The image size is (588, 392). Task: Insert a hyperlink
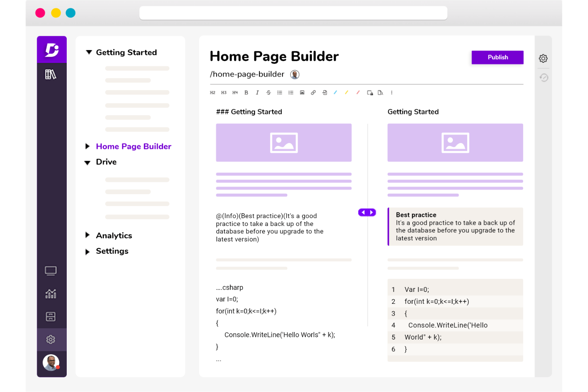[x=313, y=93]
